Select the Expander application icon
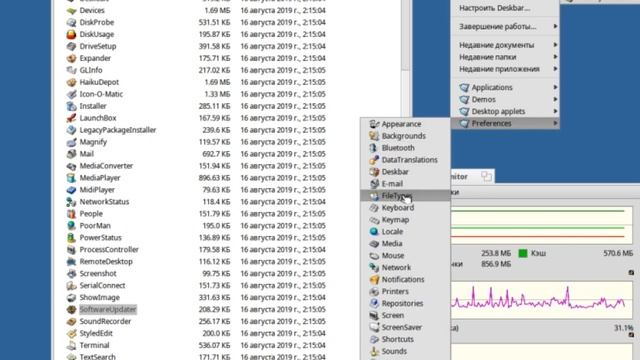640x360 pixels. click(71, 58)
